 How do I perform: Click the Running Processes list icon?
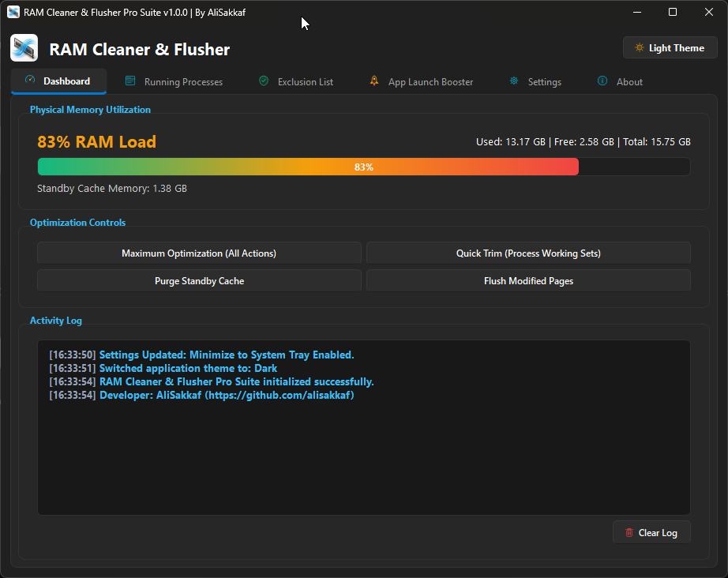point(130,81)
